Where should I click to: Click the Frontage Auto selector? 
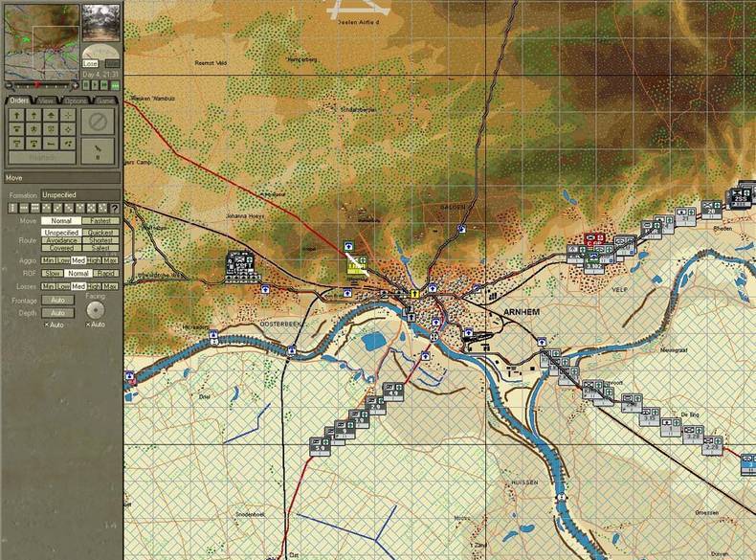coord(57,301)
